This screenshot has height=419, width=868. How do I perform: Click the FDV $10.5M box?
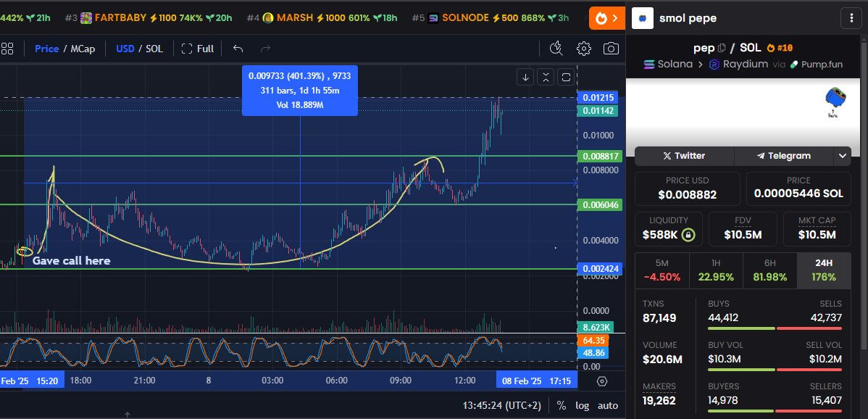[743, 229]
